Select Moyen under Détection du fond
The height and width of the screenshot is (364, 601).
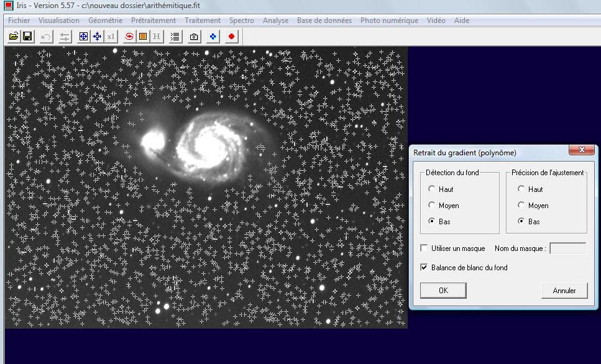tap(432, 205)
